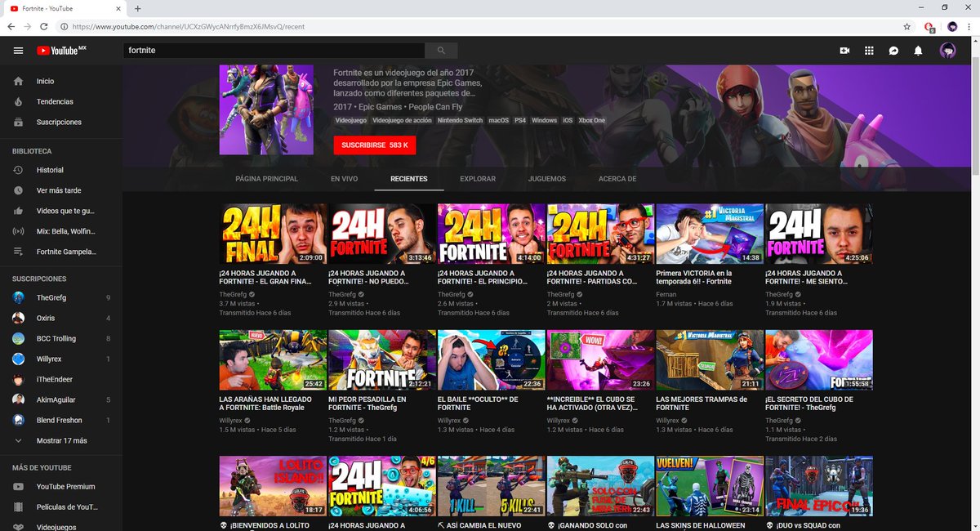Open the 24H FINAL video thumbnail
Image resolution: width=980 pixels, height=531 pixels.
point(273,234)
